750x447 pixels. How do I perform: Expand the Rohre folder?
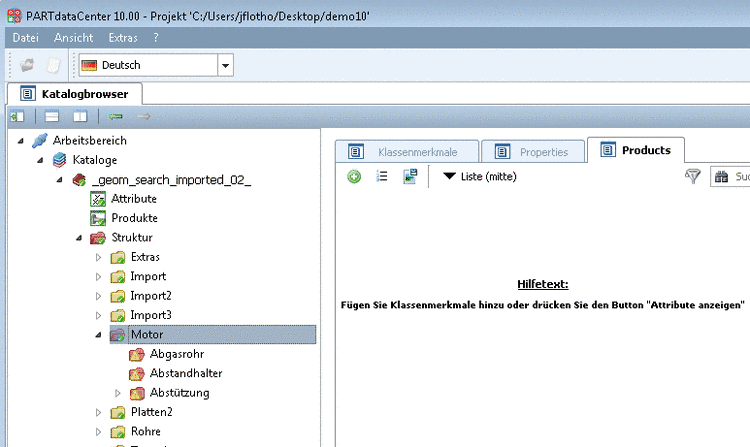[x=98, y=432]
